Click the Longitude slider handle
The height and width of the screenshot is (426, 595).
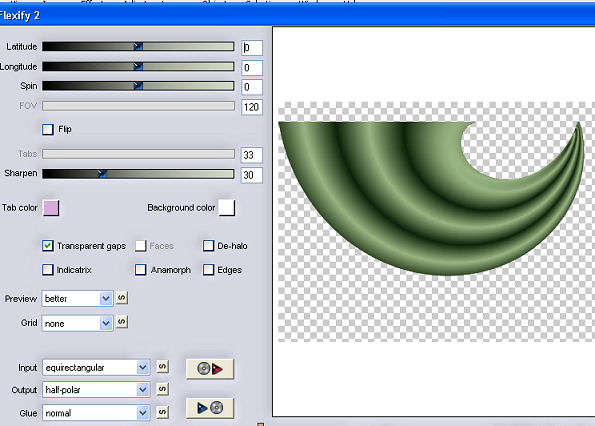(139, 66)
